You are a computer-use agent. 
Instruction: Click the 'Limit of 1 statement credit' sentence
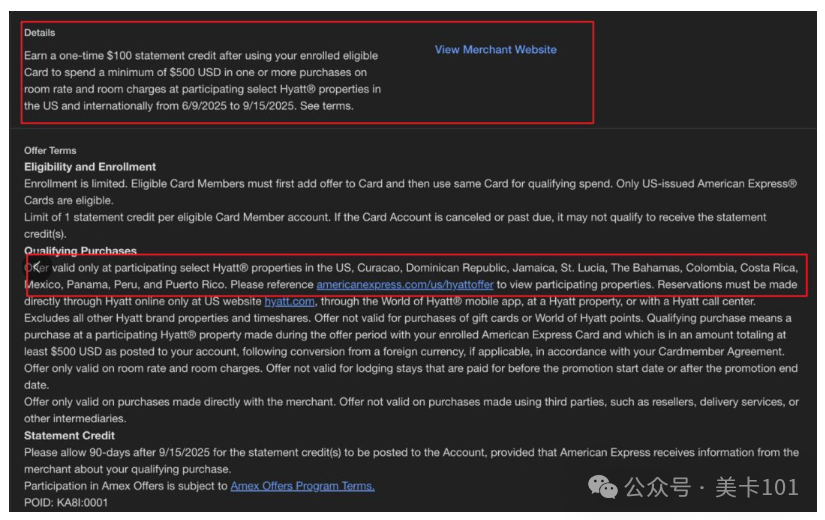[x=395, y=225]
